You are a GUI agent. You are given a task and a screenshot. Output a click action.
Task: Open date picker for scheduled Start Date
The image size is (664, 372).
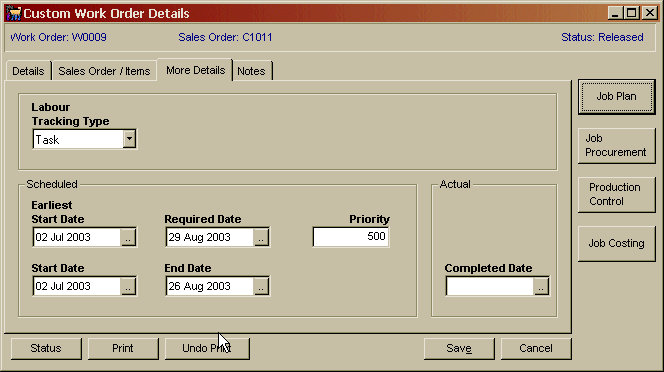coord(128,286)
